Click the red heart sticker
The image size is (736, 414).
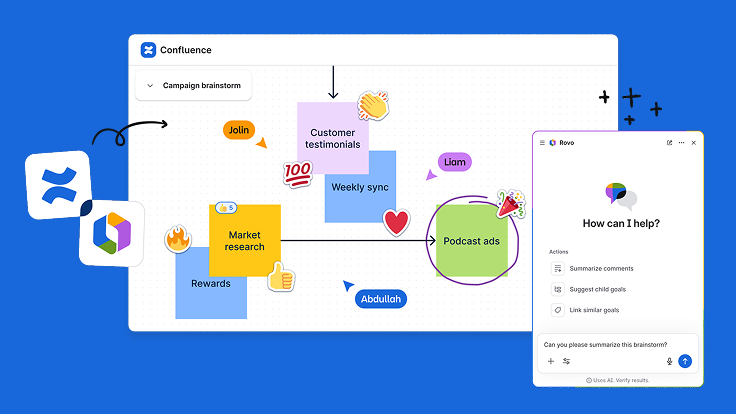[x=396, y=222]
